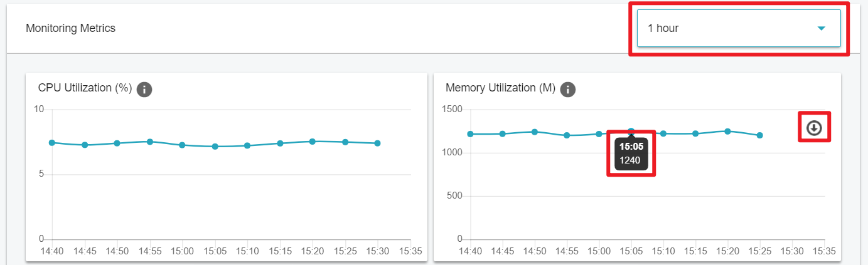Viewport: 868px width, 265px height.
Task: Click the CPU Utilization (%) chart title
Action: click(x=85, y=88)
